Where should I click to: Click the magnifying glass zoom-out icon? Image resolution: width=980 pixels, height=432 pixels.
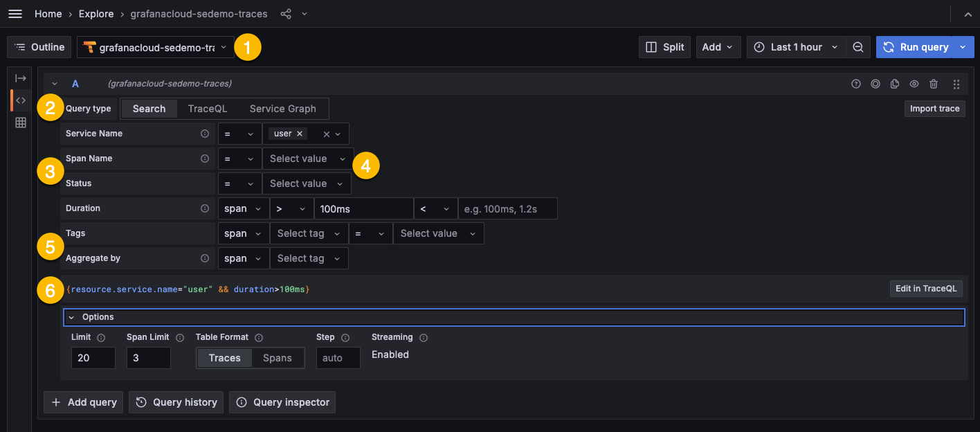[857, 46]
